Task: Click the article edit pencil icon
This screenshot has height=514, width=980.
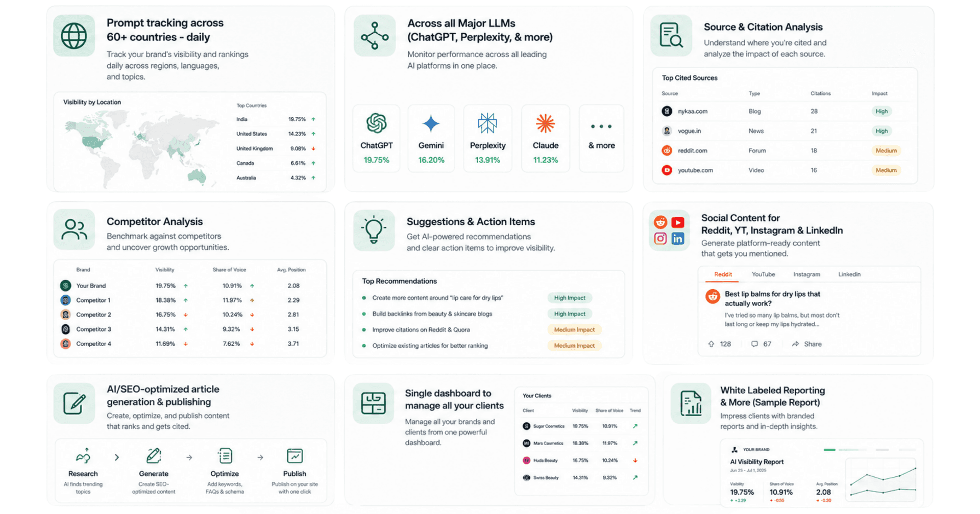Action: (x=74, y=403)
